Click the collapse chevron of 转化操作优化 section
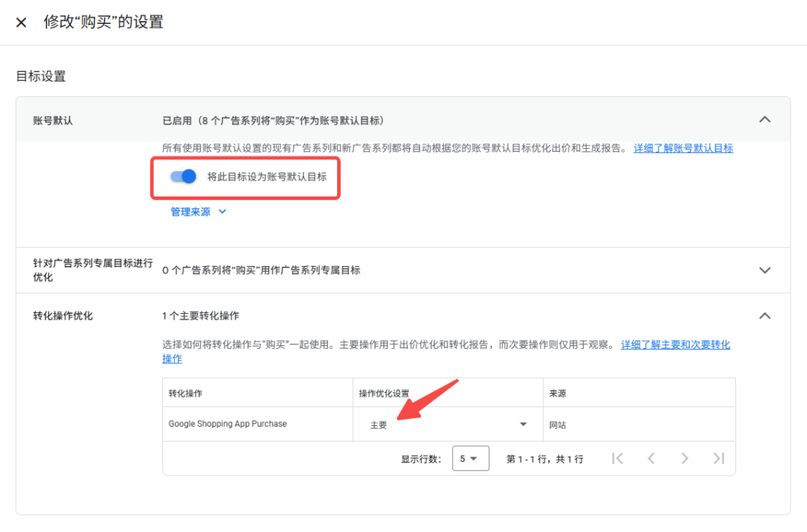Viewport: 807px width, 532px height. coord(764,315)
